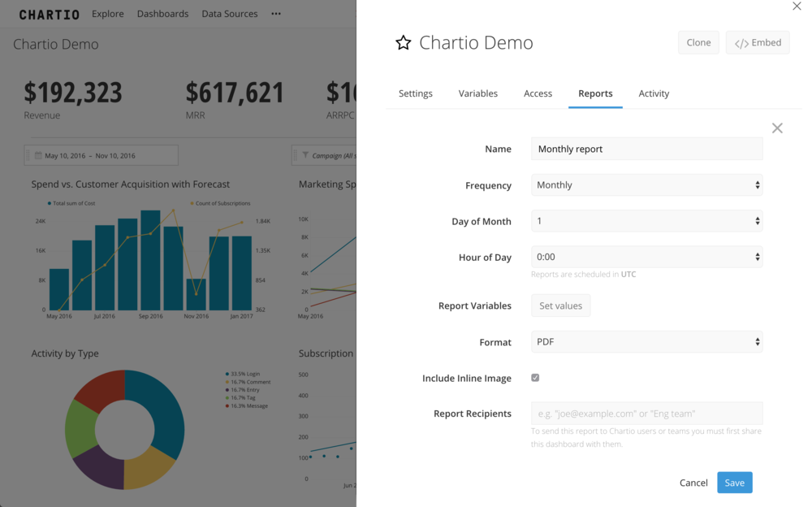Click the Clone button
812x507 pixels.
click(x=698, y=42)
